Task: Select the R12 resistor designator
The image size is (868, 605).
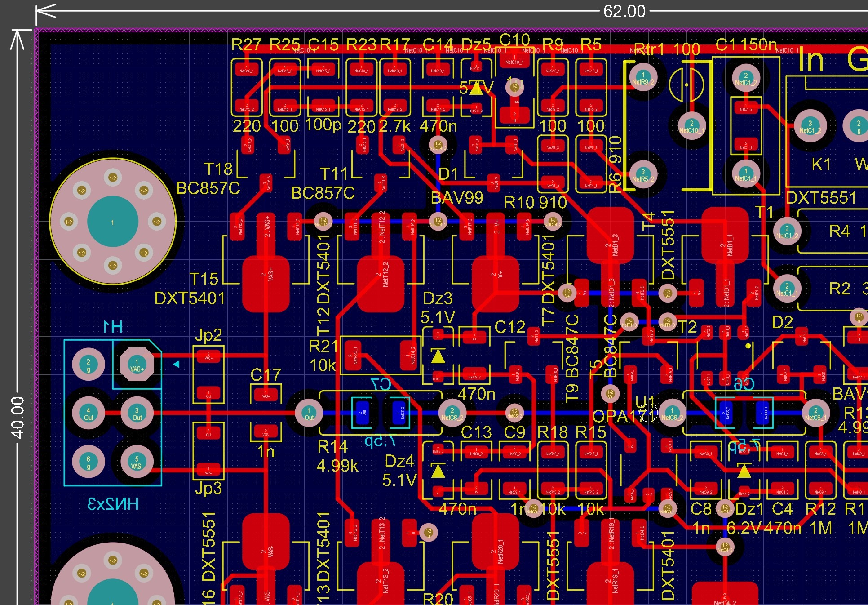Action: pyautogui.click(x=821, y=509)
